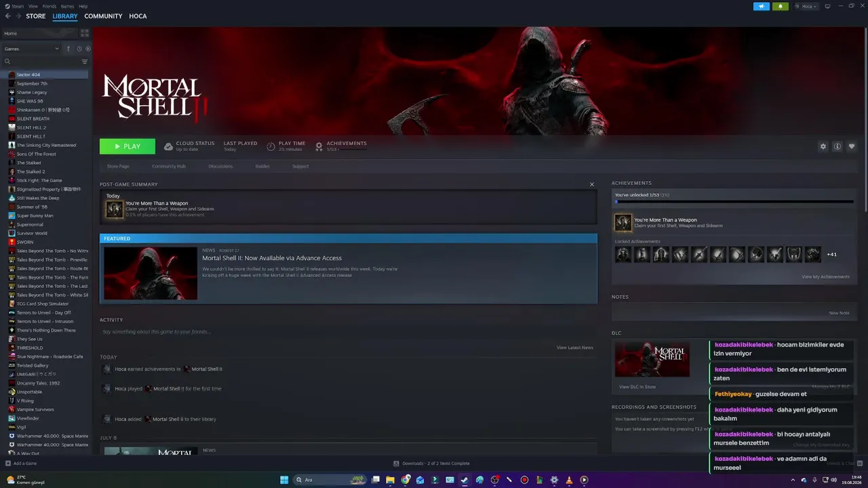
Task: Click the magnifier search icon in sidebar
Action: [7, 62]
